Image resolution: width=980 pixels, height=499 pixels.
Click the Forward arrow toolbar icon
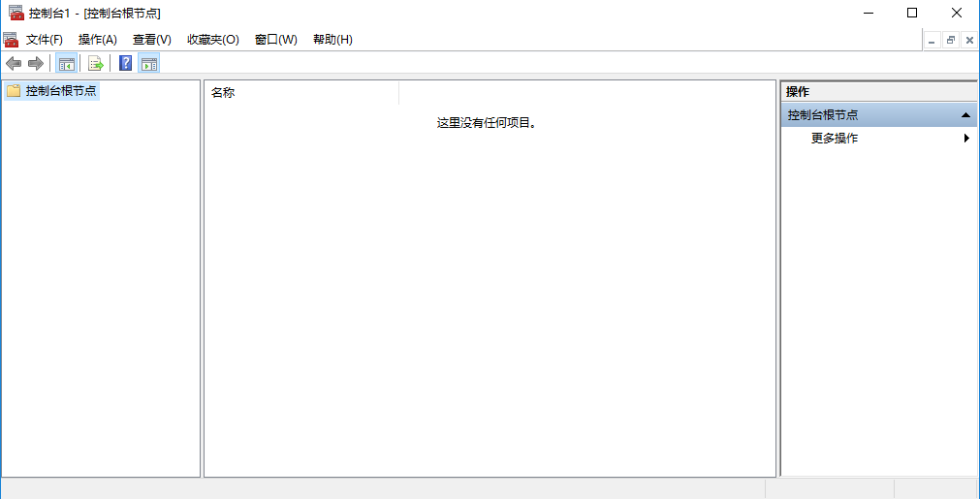(36, 64)
